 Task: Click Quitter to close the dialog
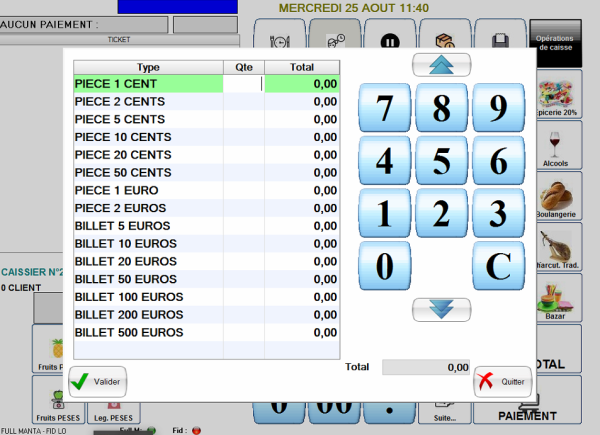click(502, 381)
